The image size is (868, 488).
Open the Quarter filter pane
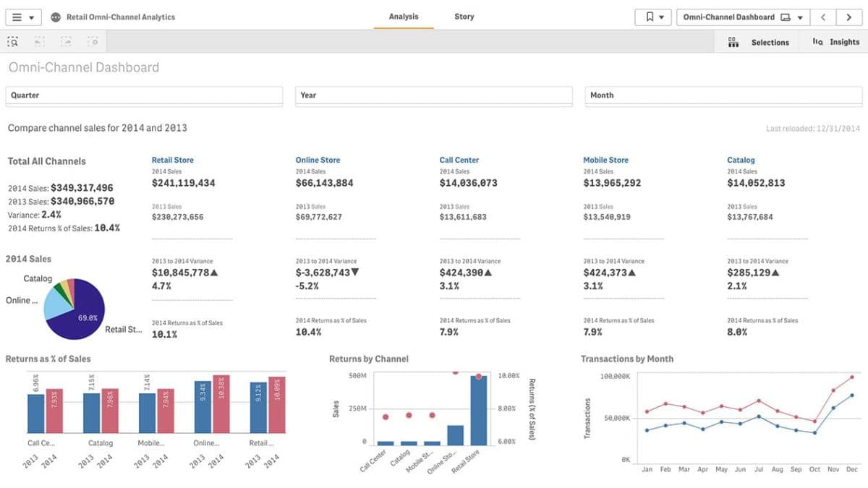[144, 95]
